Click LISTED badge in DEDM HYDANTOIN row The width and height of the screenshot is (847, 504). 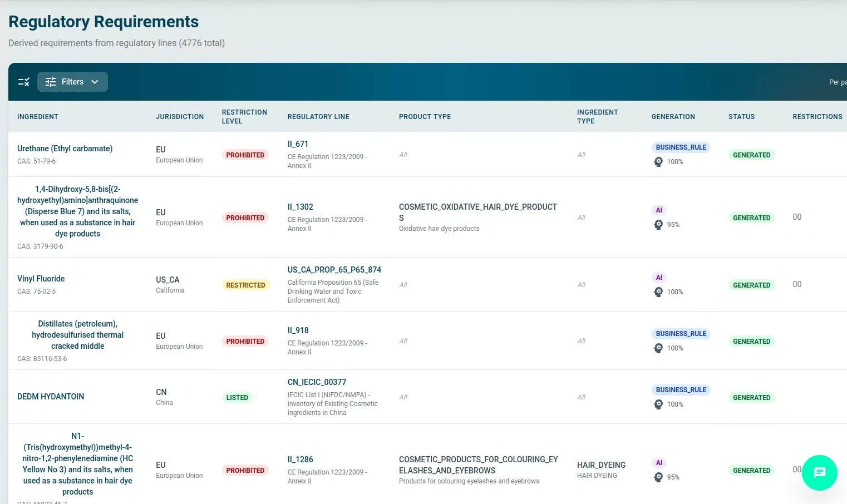tap(237, 398)
